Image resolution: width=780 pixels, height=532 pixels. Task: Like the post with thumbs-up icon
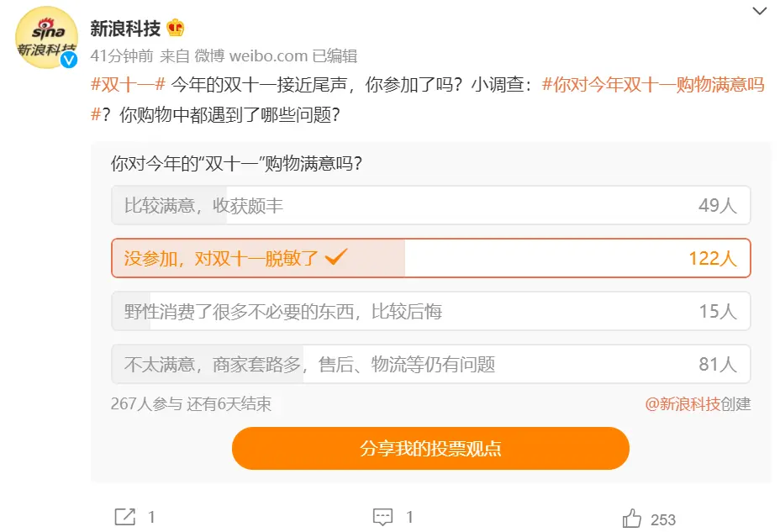click(x=632, y=519)
